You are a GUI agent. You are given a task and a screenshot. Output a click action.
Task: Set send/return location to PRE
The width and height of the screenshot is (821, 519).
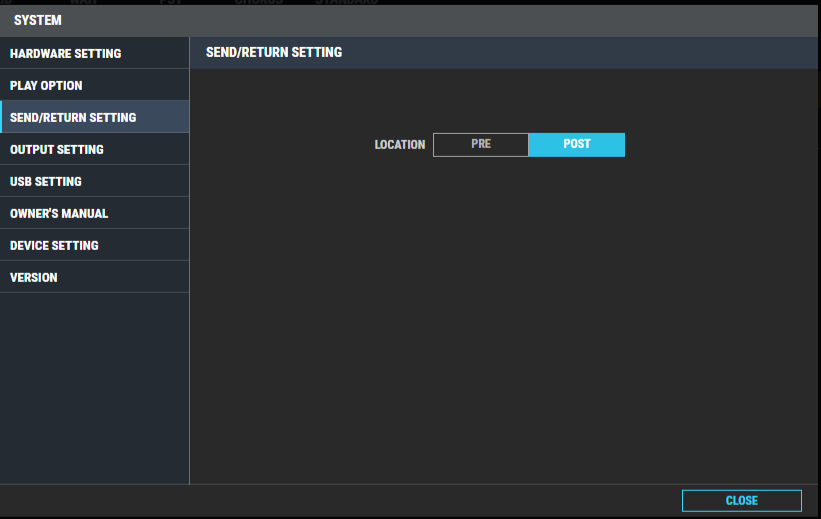[481, 144]
